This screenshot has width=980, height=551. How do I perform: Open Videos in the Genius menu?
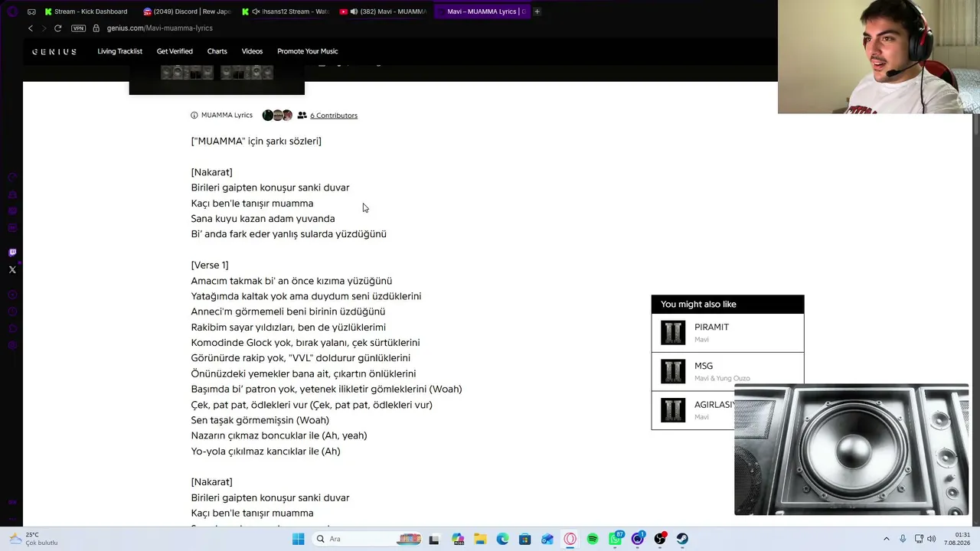(x=252, y=51)
